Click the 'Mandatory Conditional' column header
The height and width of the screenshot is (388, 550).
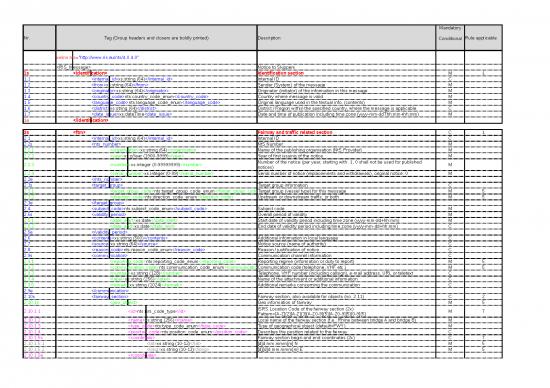(450, 38)
